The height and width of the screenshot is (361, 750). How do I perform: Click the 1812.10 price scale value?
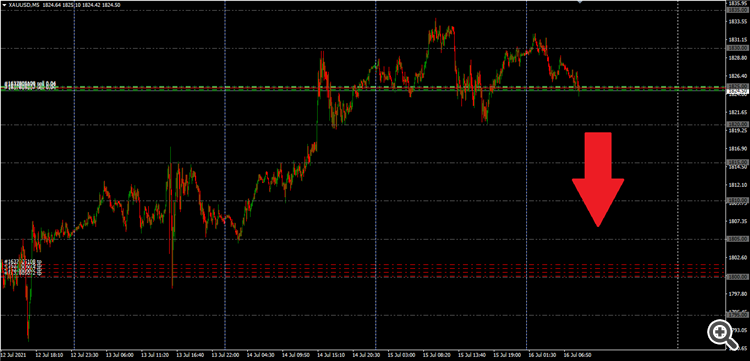(737, 185)
